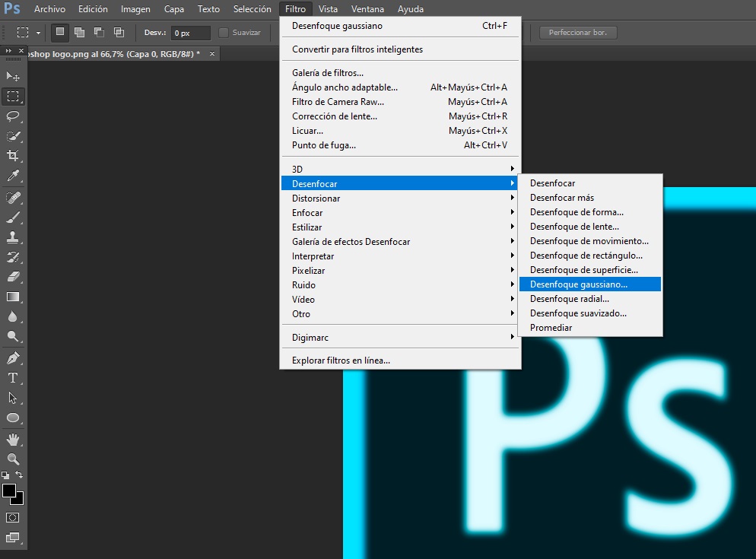756x559 pixels.
Task: Open the Vista menu
Action: [x=328, y=8]
